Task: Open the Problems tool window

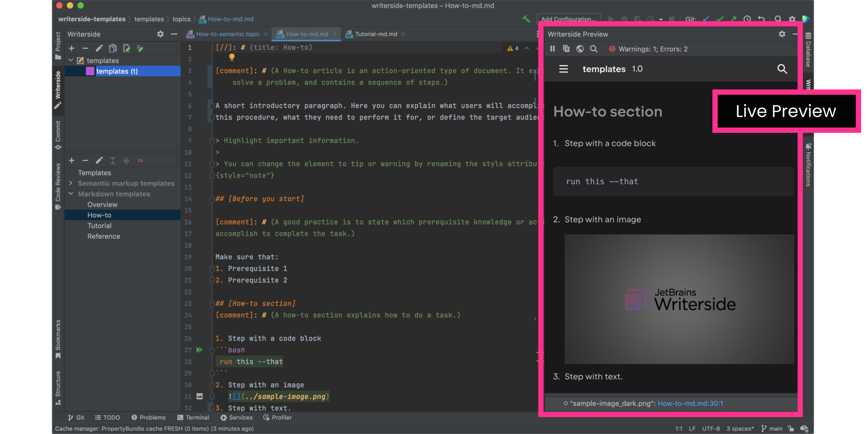Action: (148, 418)
